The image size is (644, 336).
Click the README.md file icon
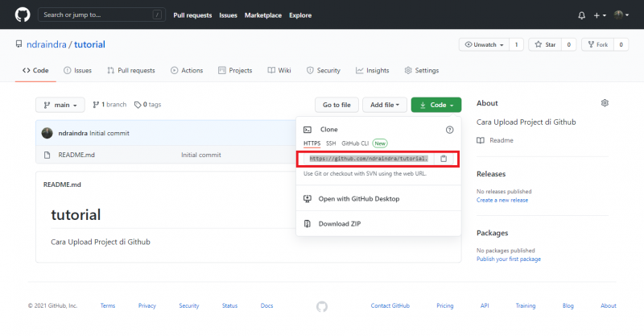(x=47, y=154)
